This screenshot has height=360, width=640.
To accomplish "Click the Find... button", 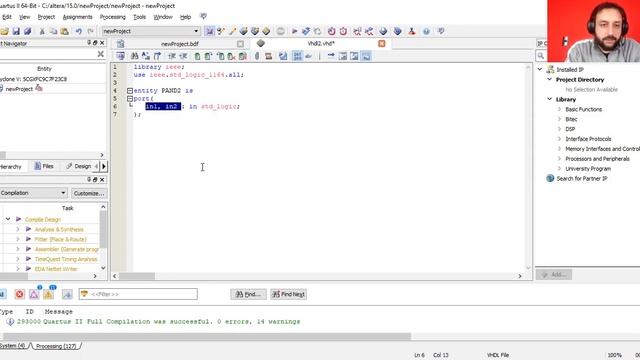I will (248, 294).
